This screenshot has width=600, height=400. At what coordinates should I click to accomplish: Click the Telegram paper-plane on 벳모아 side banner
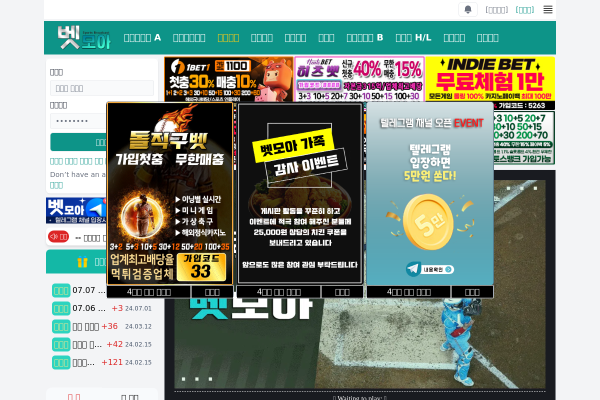pos(96,209)
